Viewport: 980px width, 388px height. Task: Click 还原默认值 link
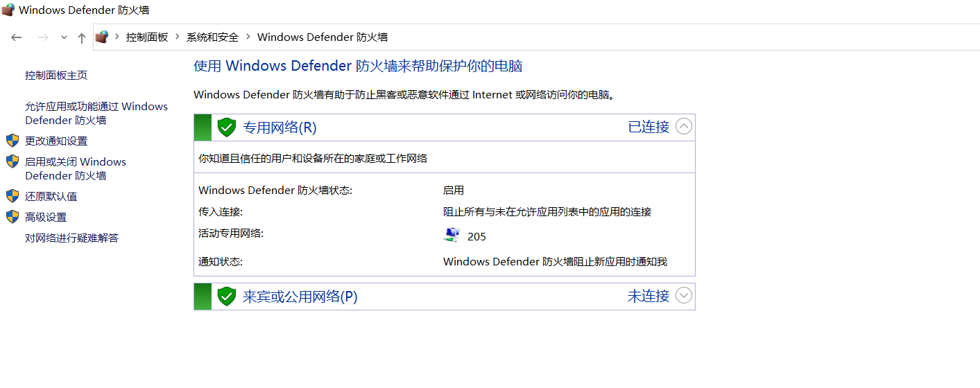click(51, 196)
